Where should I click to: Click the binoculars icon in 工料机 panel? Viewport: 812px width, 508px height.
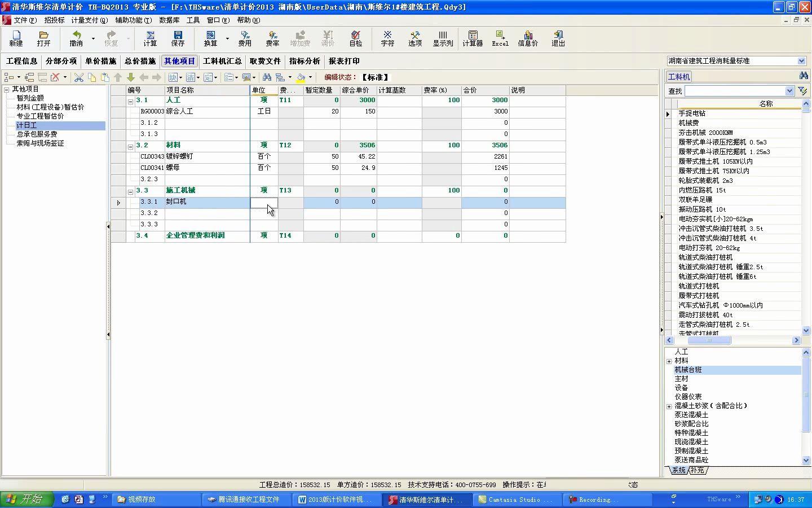(804, 76)
